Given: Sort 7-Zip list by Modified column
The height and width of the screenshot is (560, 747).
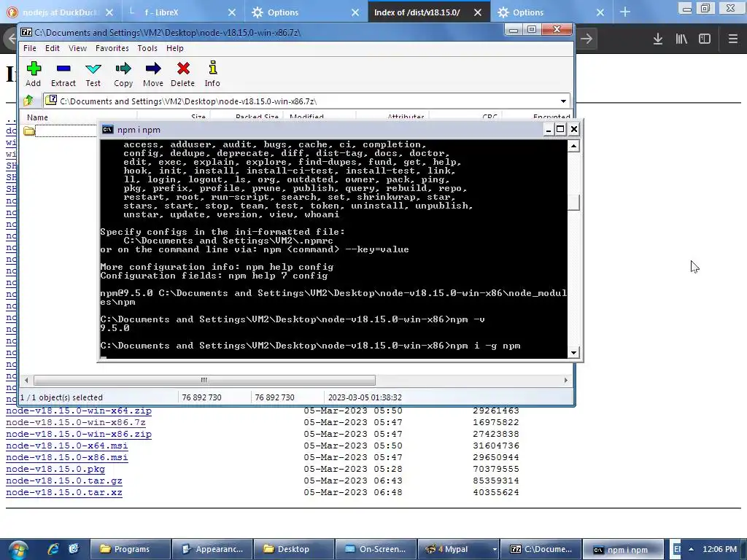Looking at the screenshot, I should coord(320,117).
